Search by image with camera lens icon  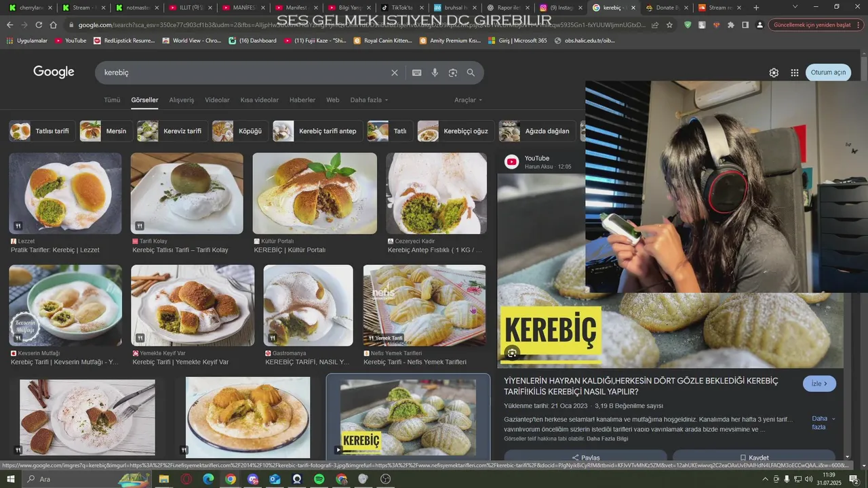453,73
